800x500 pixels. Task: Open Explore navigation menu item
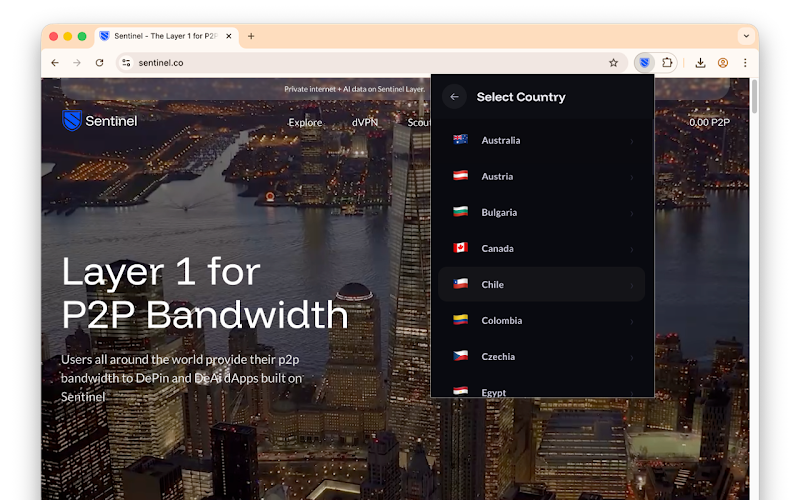305,122
